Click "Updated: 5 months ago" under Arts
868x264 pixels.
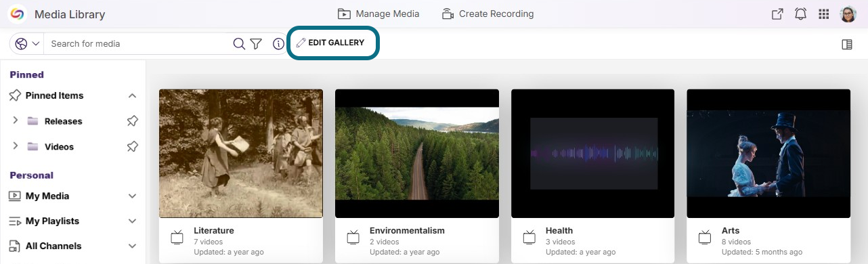(762, 252)
